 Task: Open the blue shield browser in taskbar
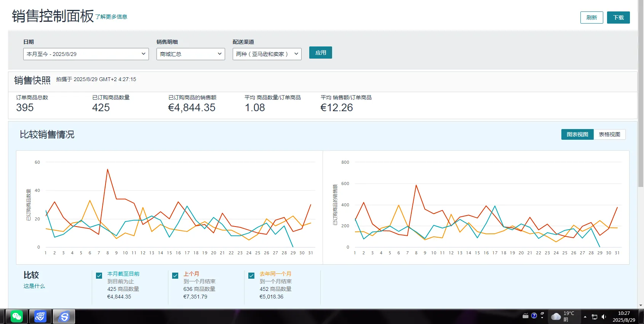[x=40, y=316]
